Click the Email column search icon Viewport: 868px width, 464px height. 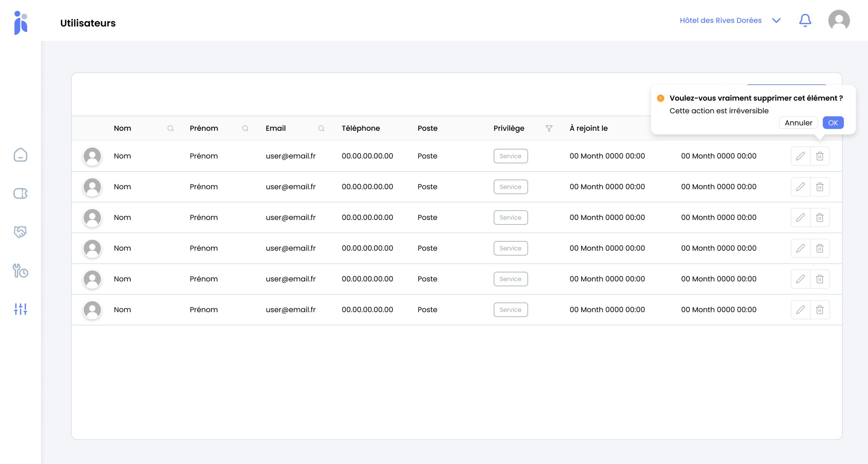coord(321,128)
